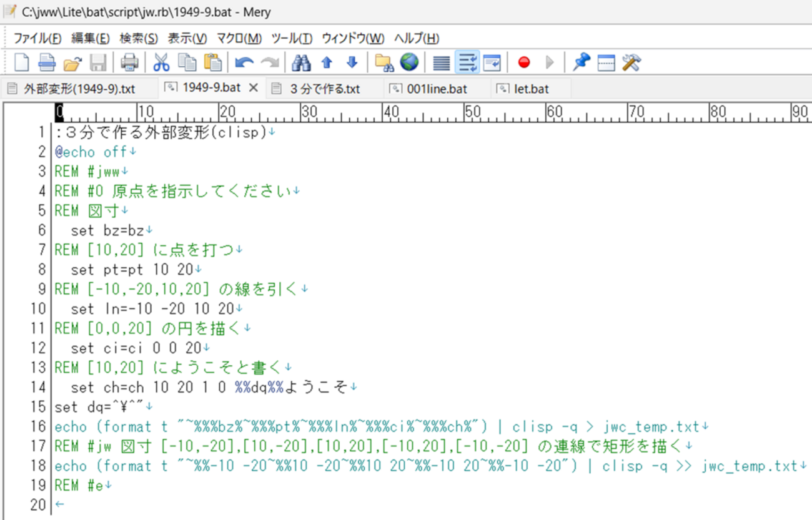Paste from clipboard using clipboard icon
Image resolution: width=812 pixels, height=520 pixels.
click(213, 62)
